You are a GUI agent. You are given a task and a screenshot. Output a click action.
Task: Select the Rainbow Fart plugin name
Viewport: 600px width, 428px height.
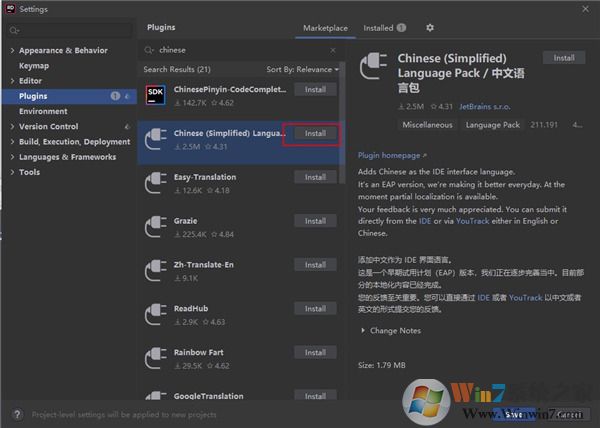coord(199,352)
